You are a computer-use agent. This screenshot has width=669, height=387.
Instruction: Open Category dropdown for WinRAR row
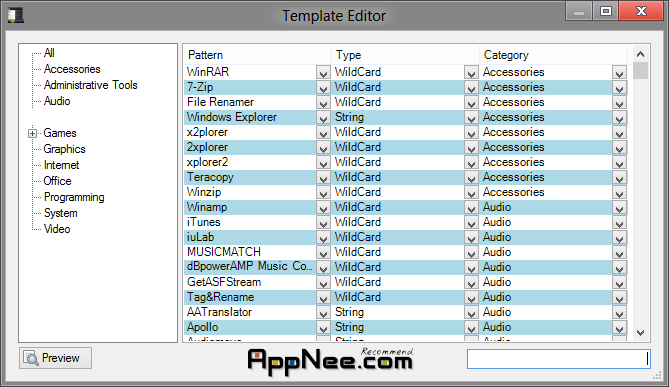[619, 73]
